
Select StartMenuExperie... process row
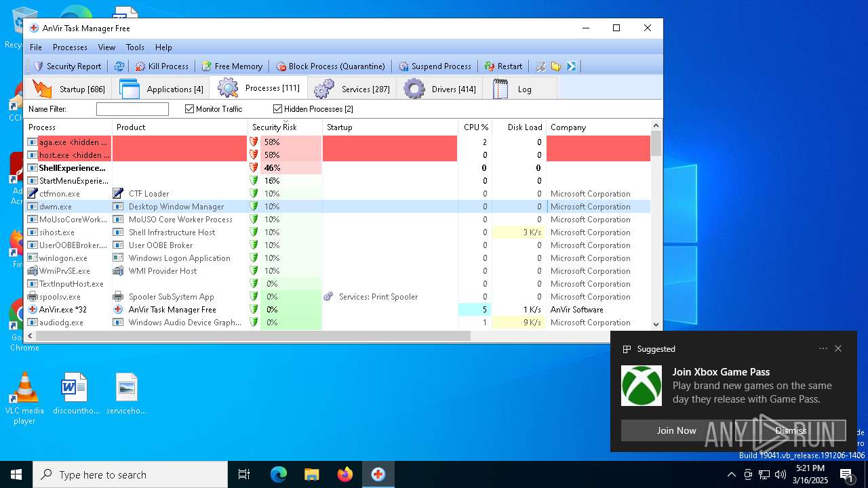(x=338, y=181)
